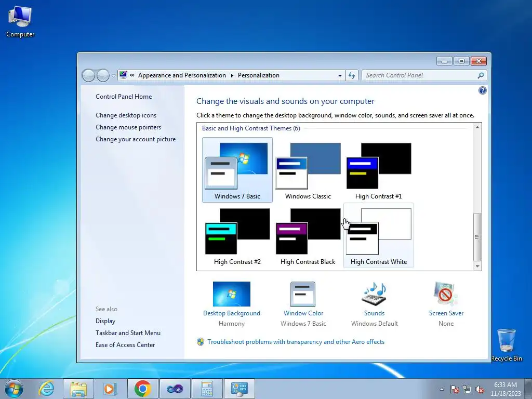The height and width of the screenshot is (399, 532).
Task: Open Change desktop icons link
Action: [x=126, y=115]
